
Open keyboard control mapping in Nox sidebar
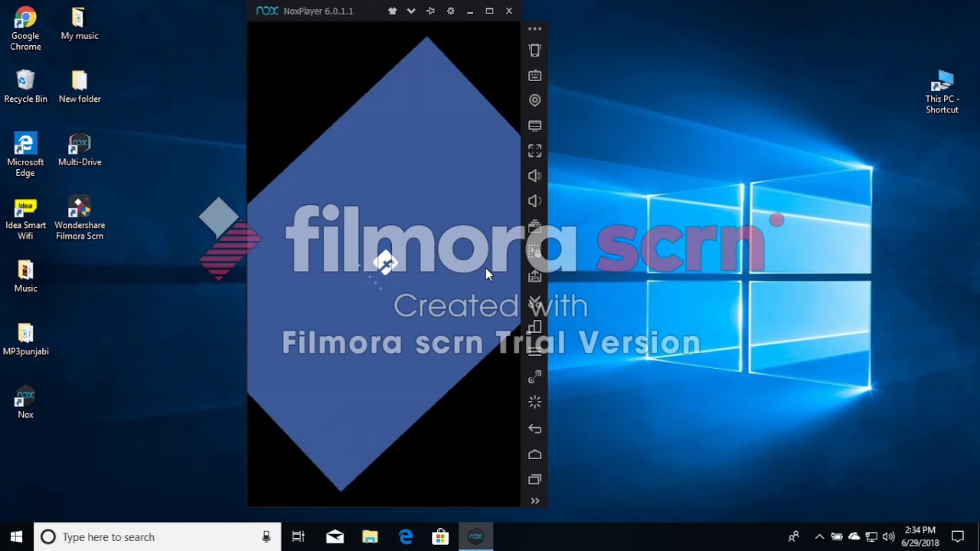tap(534, 75)
